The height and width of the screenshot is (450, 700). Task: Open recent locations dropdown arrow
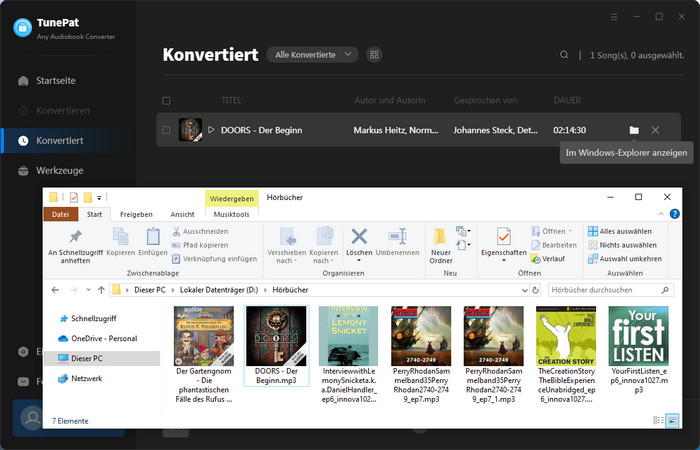click(x=88, y=290)
